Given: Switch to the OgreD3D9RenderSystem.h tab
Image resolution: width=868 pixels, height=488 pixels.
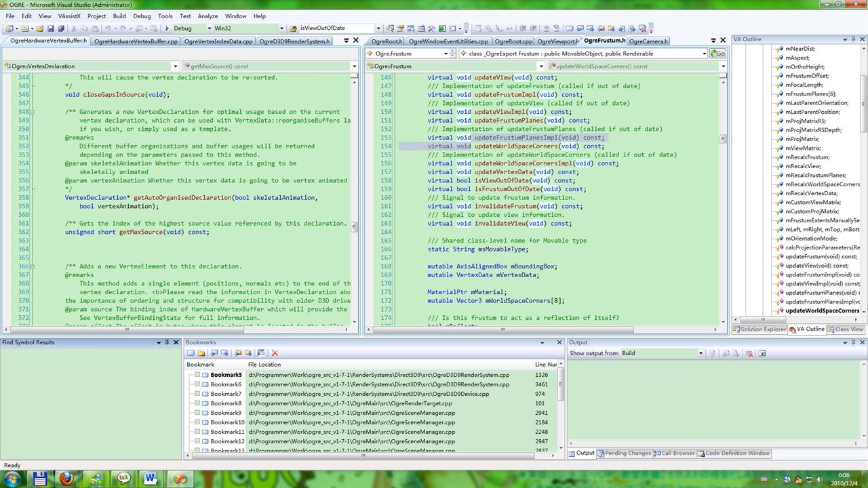Looking at the screenshot, I should [294, 41].
